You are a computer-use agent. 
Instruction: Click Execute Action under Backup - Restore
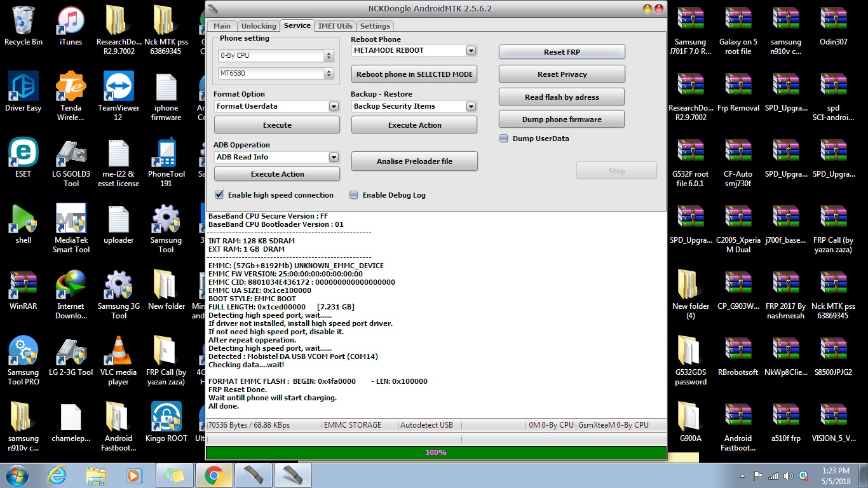[414, 125]
